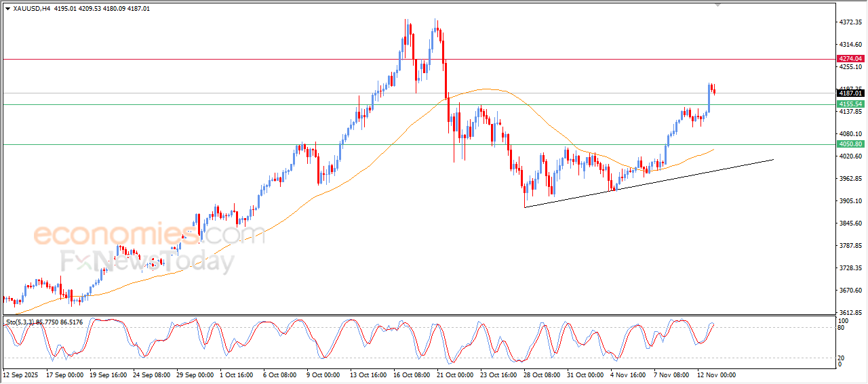Click the 20 level on stochastic scale

coord(842,358)
